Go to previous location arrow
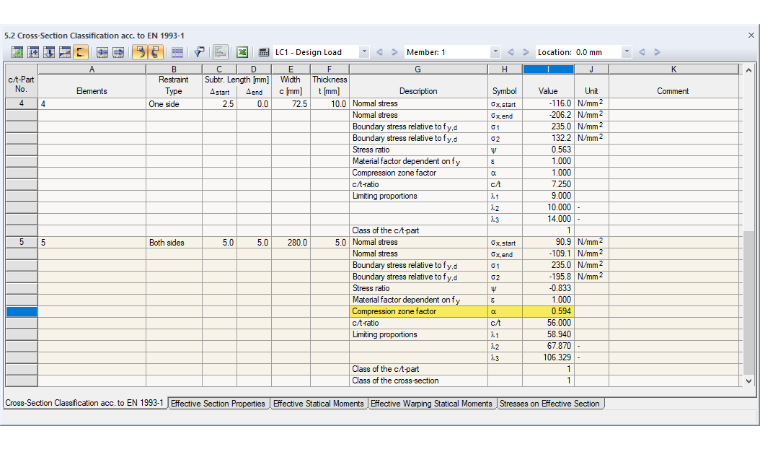Image resolution: width=760 pixels, height=450 pixels. click(642, 52)
